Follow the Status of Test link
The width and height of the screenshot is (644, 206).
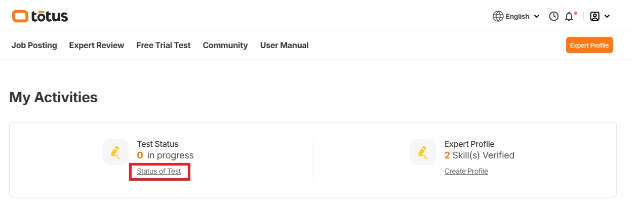coord(159,171)
